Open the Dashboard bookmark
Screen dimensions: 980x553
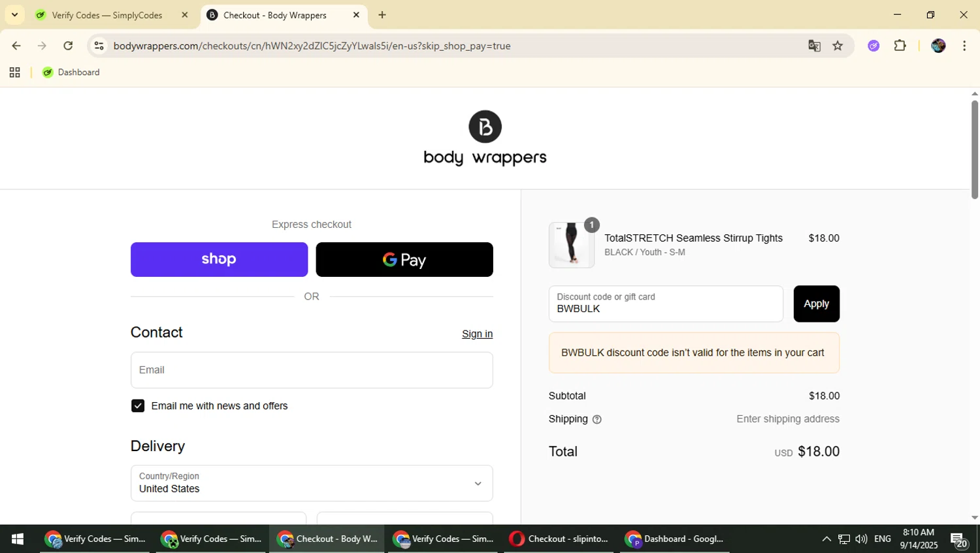point(71,72)
